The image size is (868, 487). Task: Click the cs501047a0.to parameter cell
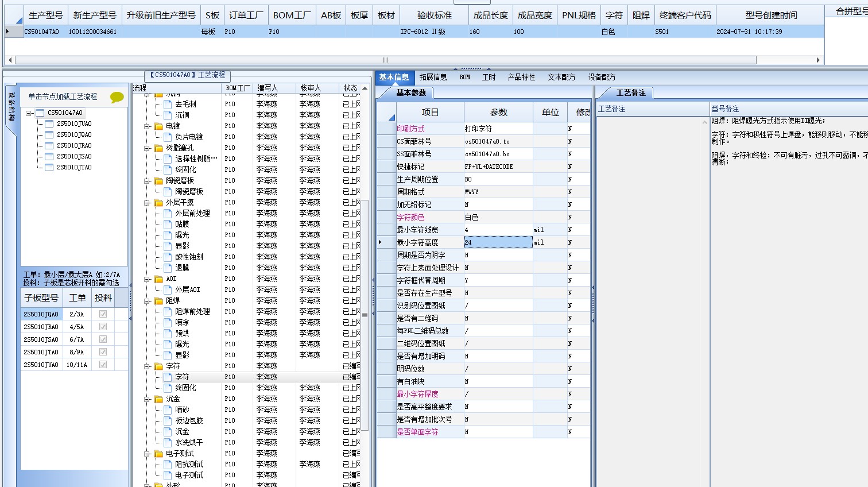tap(498, 141)
